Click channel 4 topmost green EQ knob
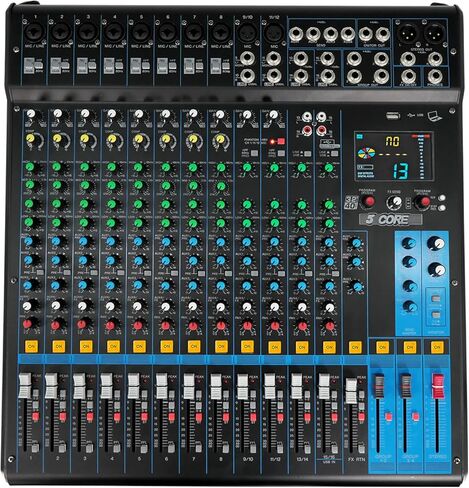Screen dimensions: 469x488 111,167
